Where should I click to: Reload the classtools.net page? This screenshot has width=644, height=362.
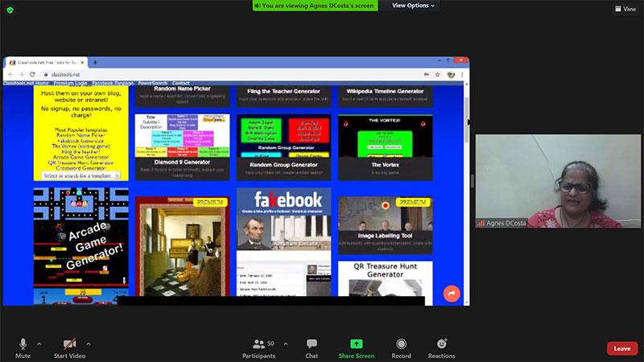32,74
